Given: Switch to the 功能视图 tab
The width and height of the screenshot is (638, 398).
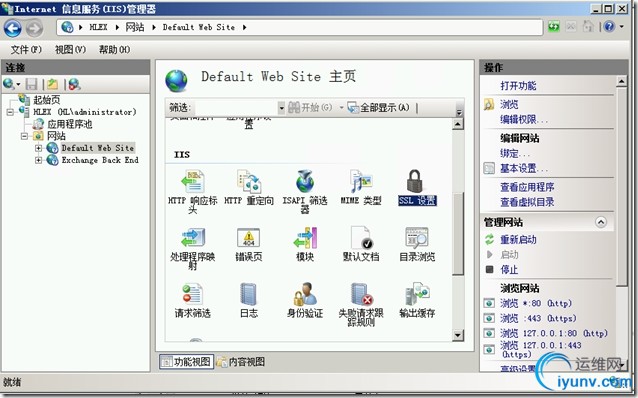Looking at the screenshot, I should [186, 361].
